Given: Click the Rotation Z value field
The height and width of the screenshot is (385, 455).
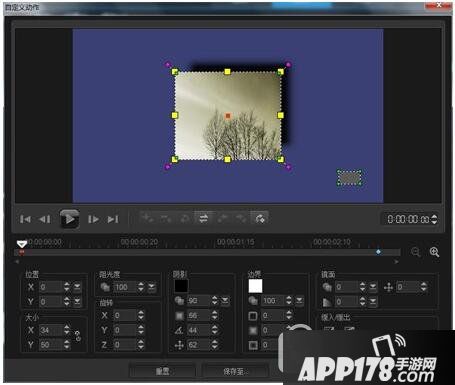Looking at the screenshot, I should [x=125, y=345].
